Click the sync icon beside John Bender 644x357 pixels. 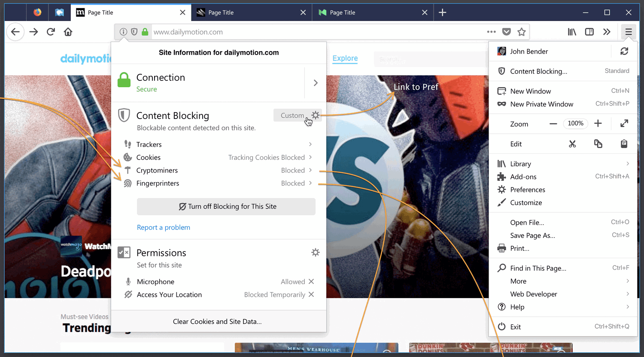624,52
